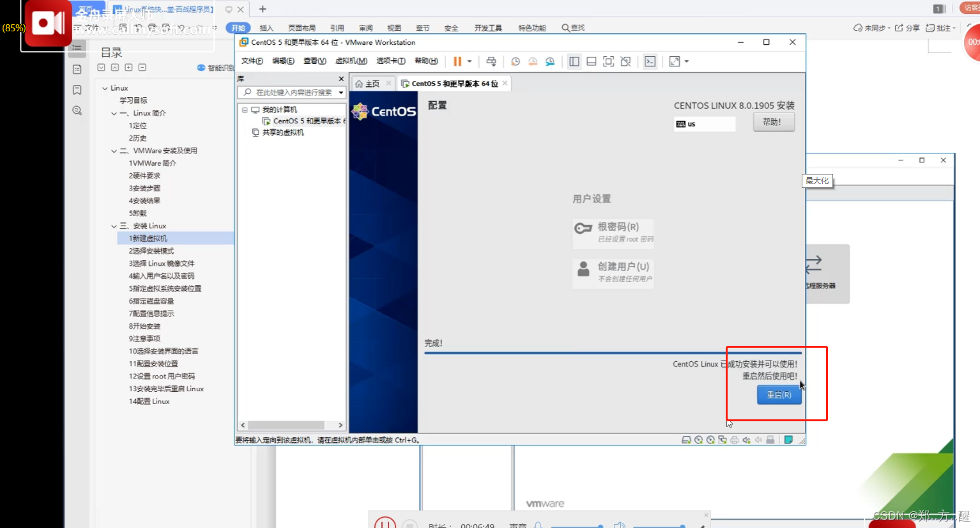The image size is (980, 528).
Task: Adjust microphone volume slider in recorder
Action: [578, 526]
